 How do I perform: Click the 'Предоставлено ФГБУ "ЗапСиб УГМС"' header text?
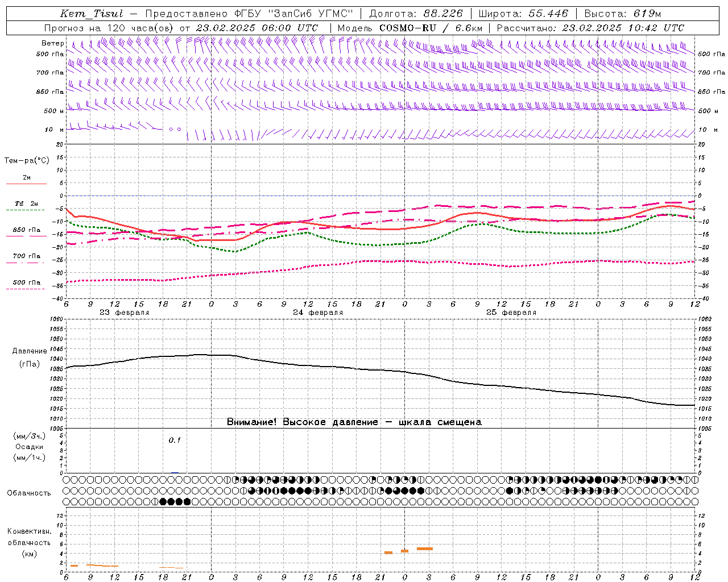click(x=249, y=14)
